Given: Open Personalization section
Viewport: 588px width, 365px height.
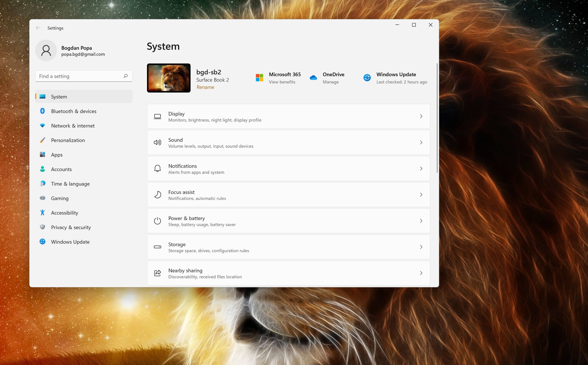Looking at the screenshot, I should point(68,140).
